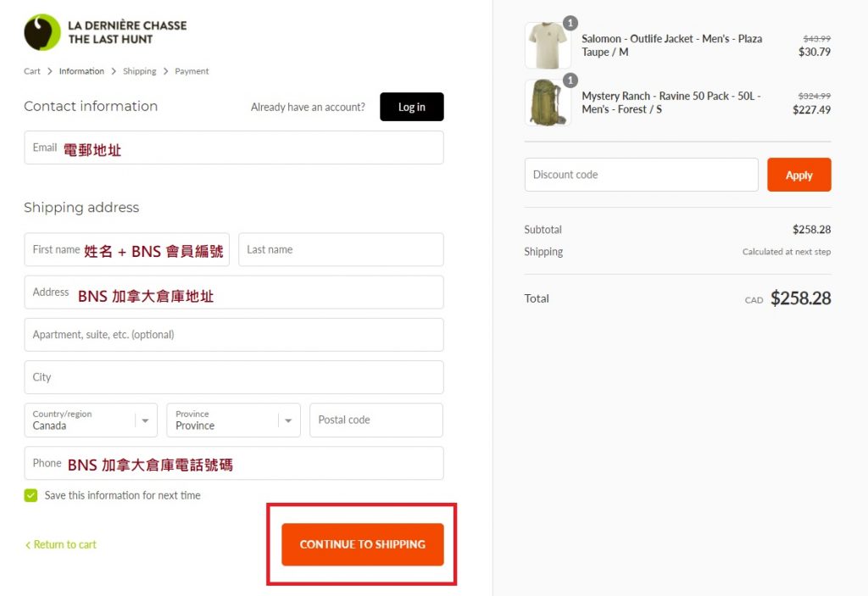This screenshot has width=868, height=596.
Task: Click quantity badge on Salomon jacket
Action: point(570,23)
